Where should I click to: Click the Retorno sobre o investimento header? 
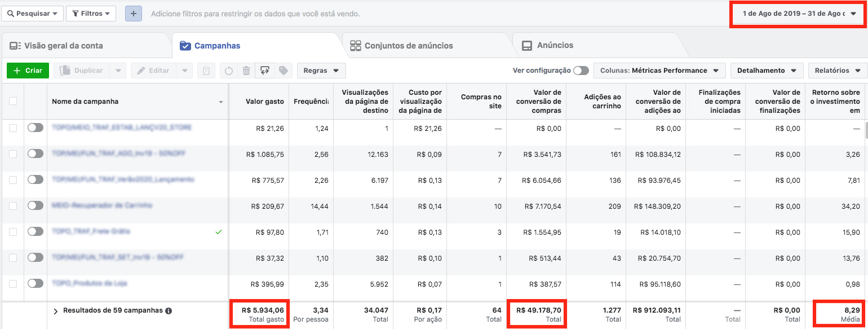pos(835,101)
